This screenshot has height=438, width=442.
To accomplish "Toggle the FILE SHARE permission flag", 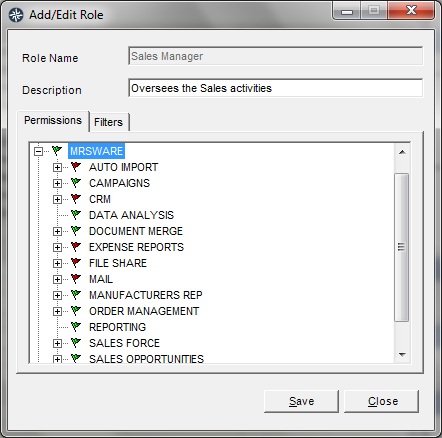I will coord(76,263).
